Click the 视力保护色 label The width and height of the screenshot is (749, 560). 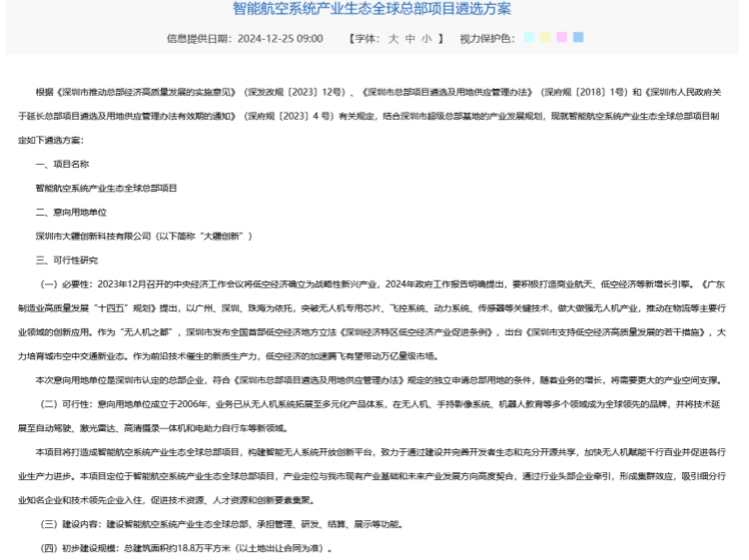pyautogui.click(x=486, y=38)
